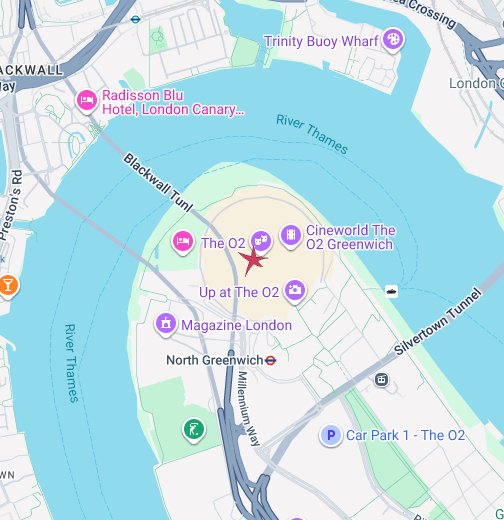
Task: Select The O2 theatre masks pin
Action: coord(261,241)
